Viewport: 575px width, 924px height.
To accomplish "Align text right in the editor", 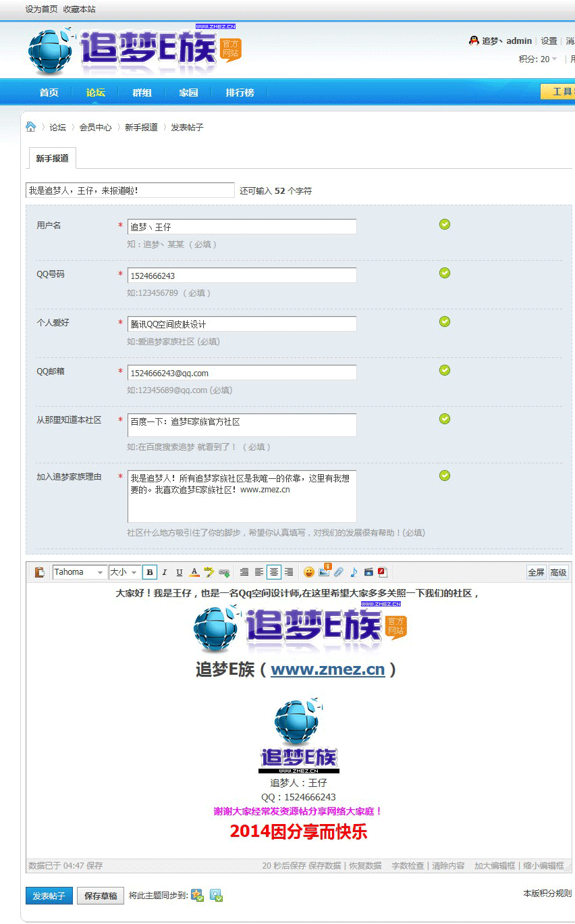I will point(289,572).
